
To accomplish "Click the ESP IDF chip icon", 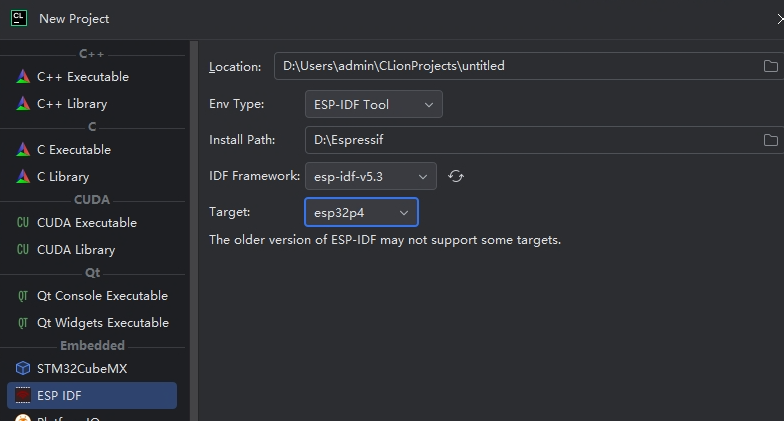I will pos(23,396).
